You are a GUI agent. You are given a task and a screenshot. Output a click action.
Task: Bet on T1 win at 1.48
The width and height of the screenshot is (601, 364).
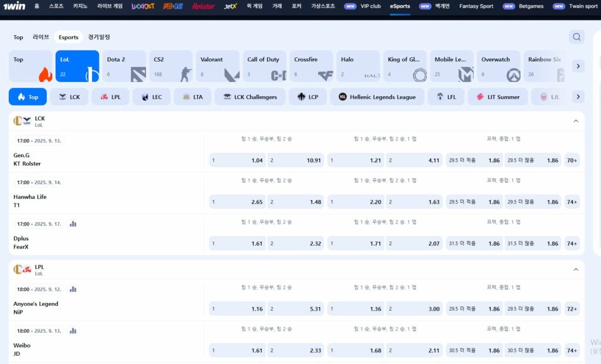pyautogui.click(x=296, y=202)
